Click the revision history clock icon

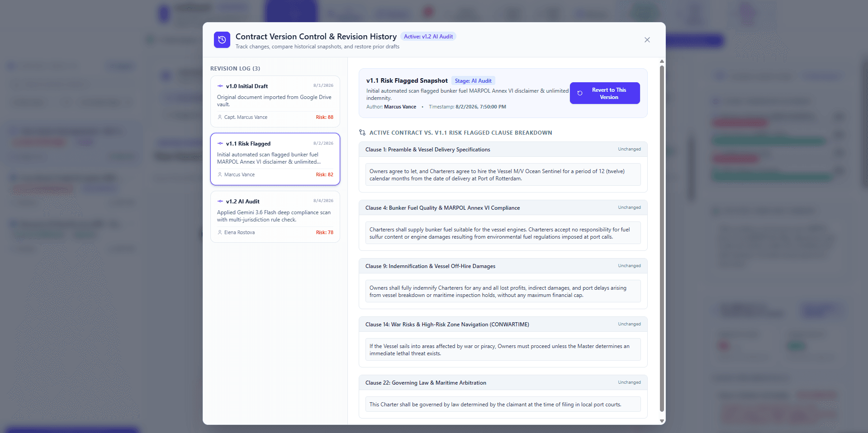pos(222,40)
